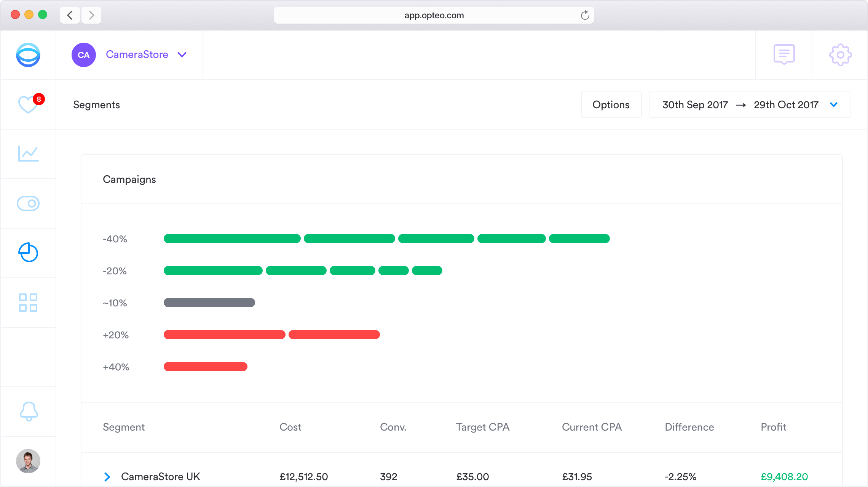Open notifications bell icon
Viewport: 868px width, 487px height.
point(29,412)
